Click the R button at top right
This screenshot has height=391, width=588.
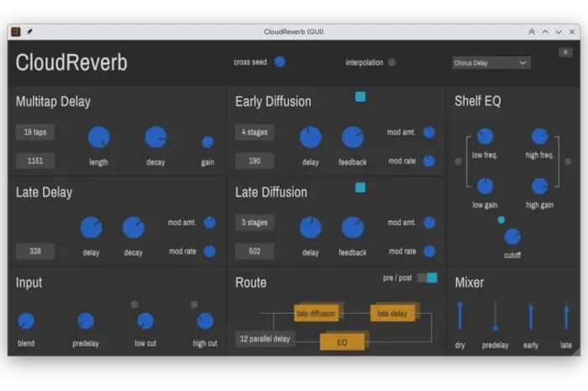[x=565, y=52]
